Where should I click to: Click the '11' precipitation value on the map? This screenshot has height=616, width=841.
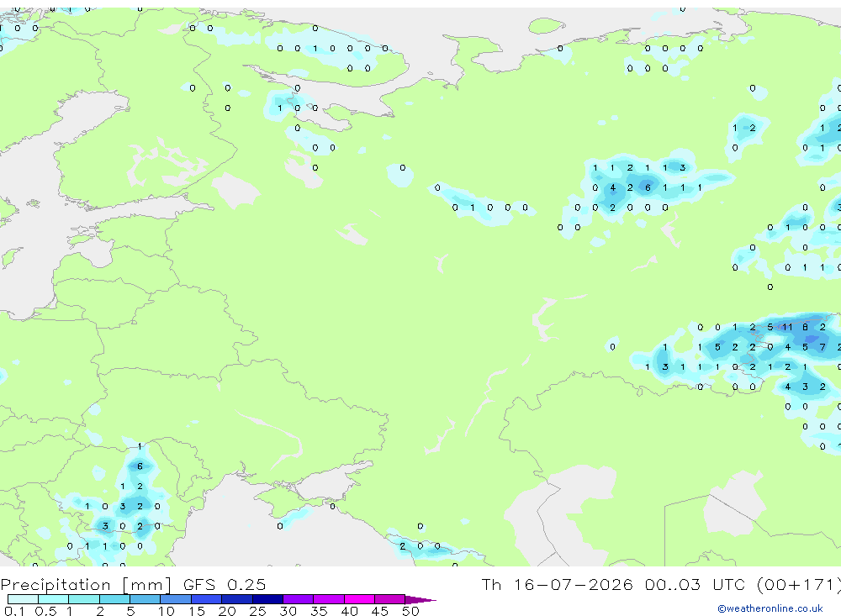(x=787, y=327)
